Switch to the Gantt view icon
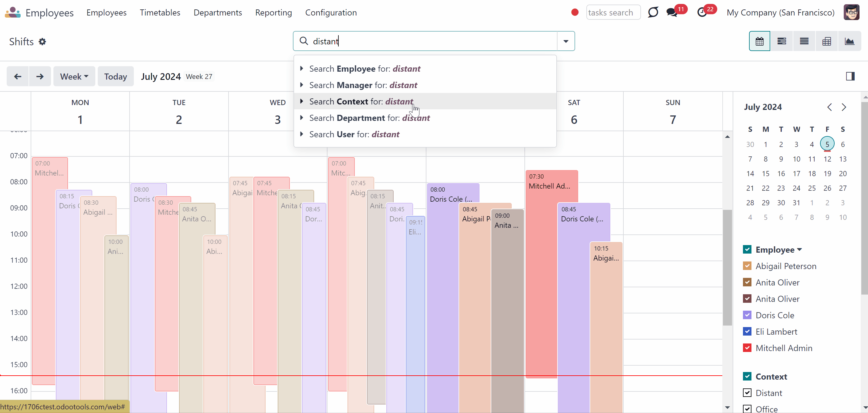The image size is (868, 413). [782, 41]
